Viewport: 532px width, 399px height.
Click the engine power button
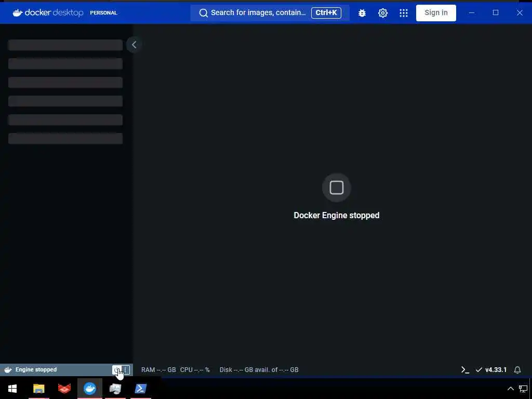tap(116, 370)
